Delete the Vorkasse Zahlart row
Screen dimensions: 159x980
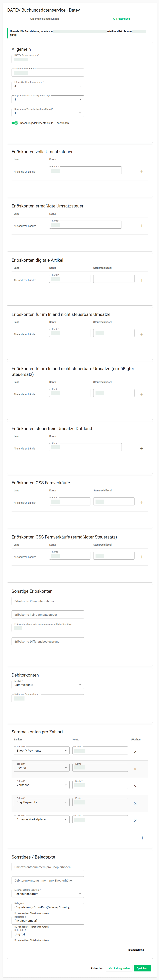pos(135,786)
